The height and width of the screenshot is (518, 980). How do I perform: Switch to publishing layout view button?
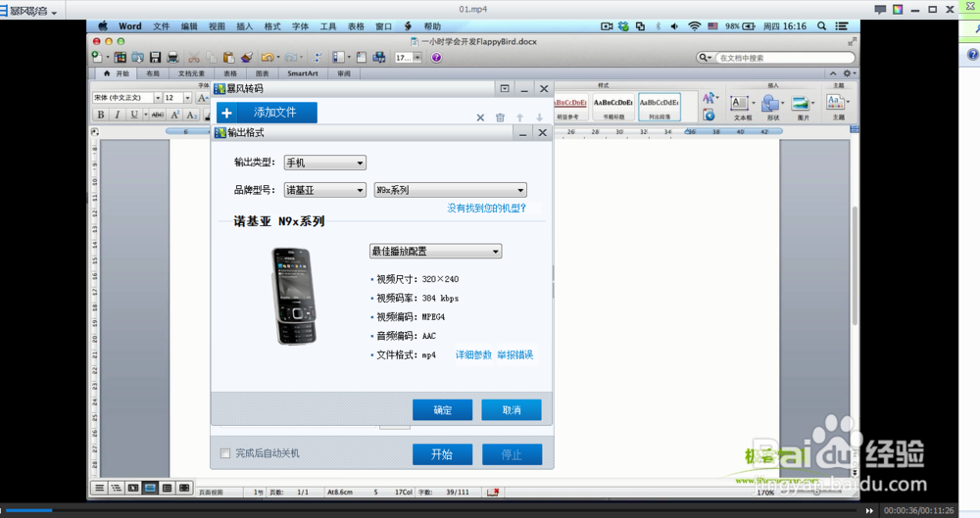(133, 488)
